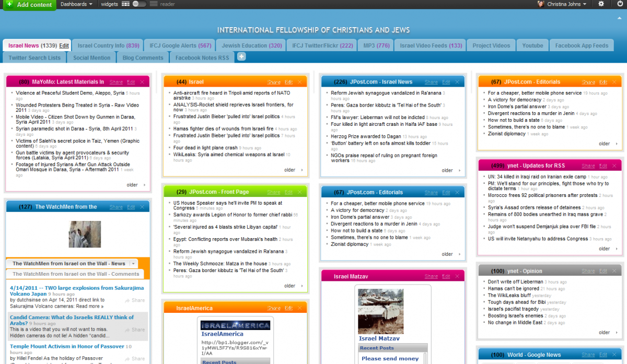
Task: Close the blue JPost.com Editorials widget
Action: click(457, 192)
